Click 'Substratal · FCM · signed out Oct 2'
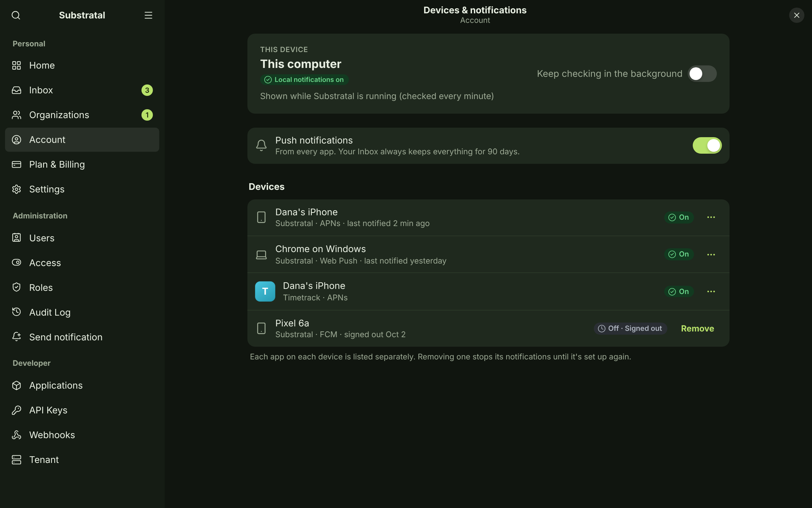Image resolution: width=812 pixels, height=508 pixels. click(x=340, y=335)
